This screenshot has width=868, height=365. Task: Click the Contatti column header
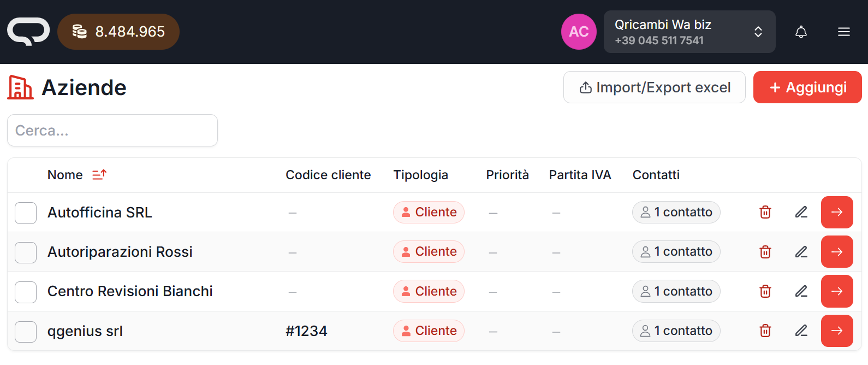click(x=656, y=175)
